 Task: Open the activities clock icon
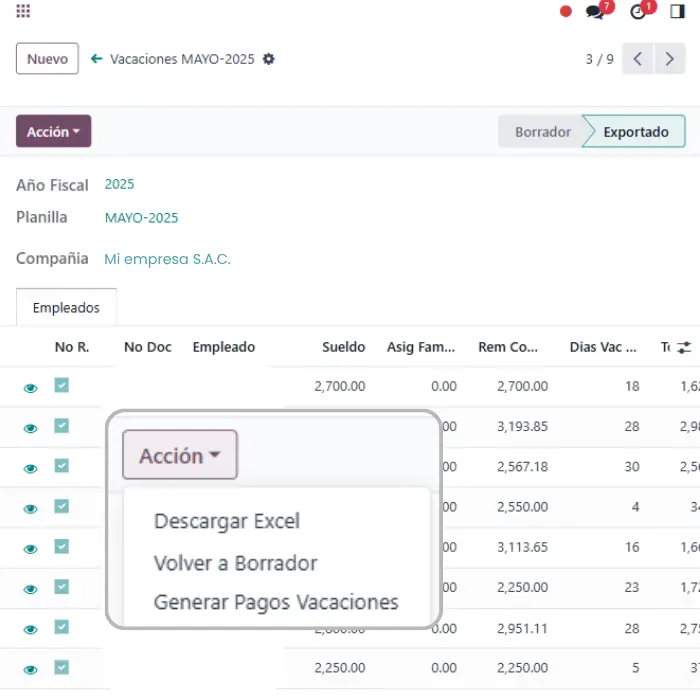639,12
